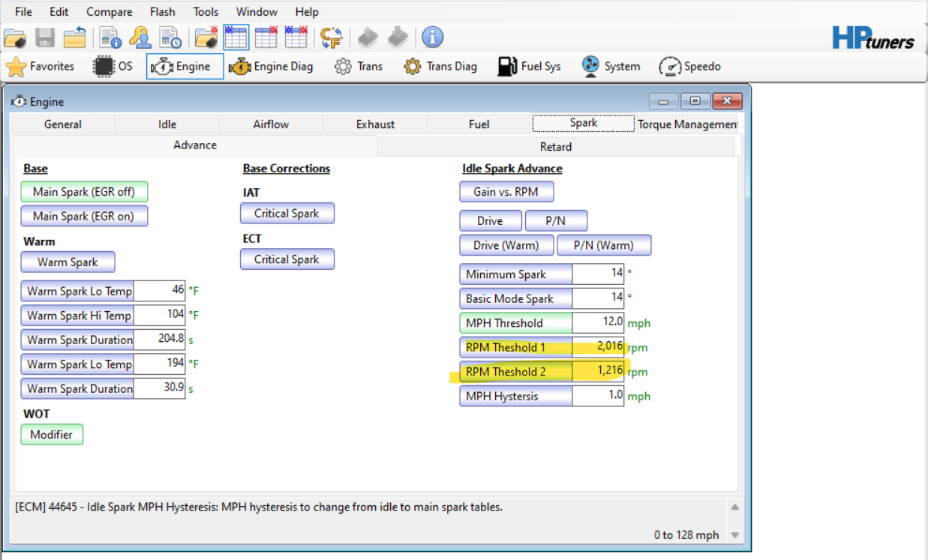Click the save floppy disk icon

(x=45, y=37)
